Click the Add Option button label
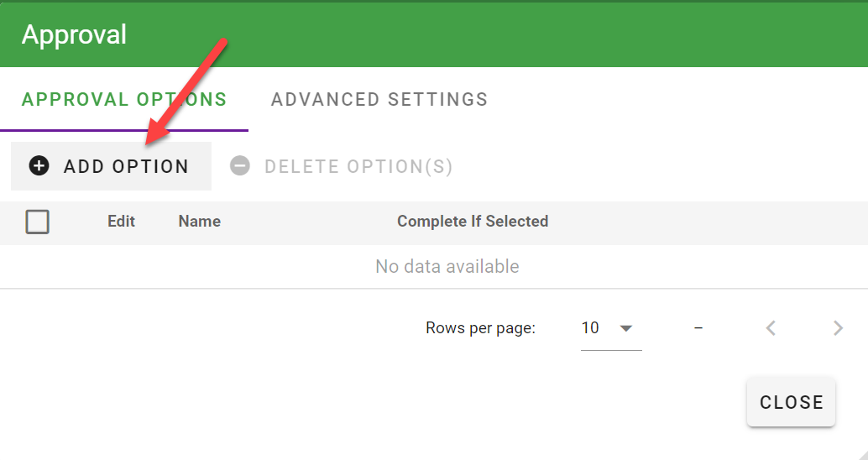This screenshot has width=868, height=460. point(126,166)
